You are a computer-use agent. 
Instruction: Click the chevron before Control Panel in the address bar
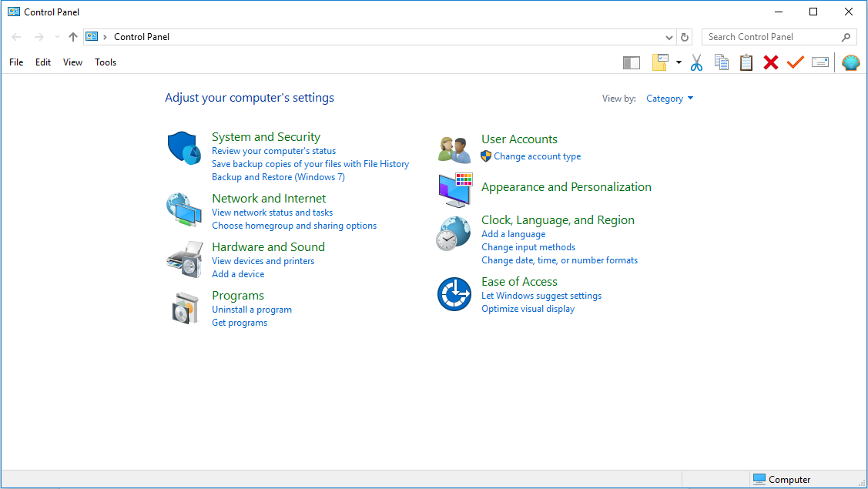click(105, 37)
